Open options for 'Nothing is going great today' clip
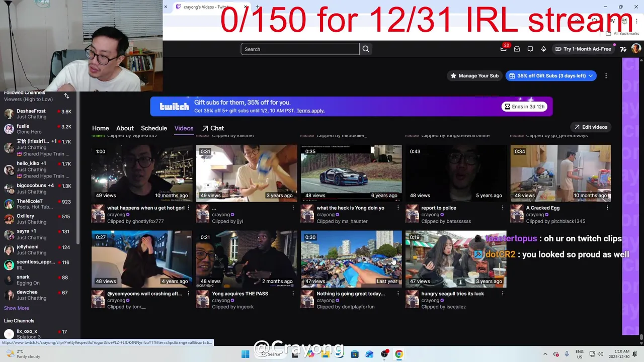This screenshot has width=644, height=362. coord(398,294)
